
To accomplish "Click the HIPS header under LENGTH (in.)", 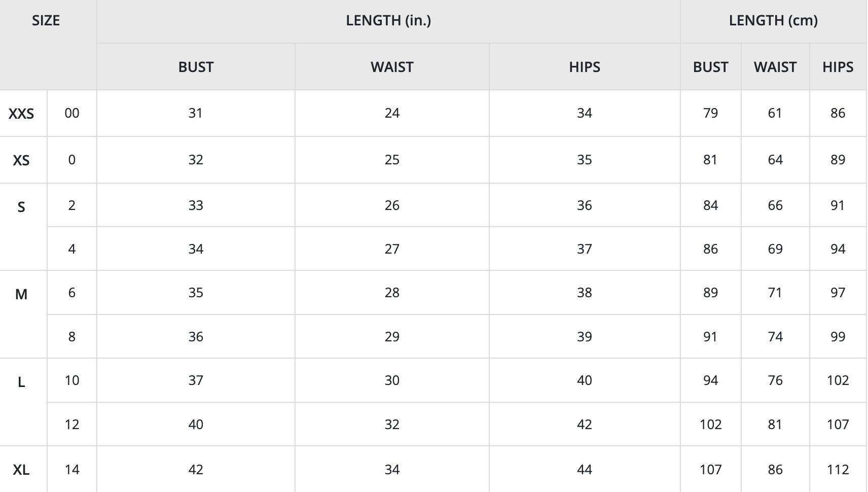I will click(x=585, y=67).
